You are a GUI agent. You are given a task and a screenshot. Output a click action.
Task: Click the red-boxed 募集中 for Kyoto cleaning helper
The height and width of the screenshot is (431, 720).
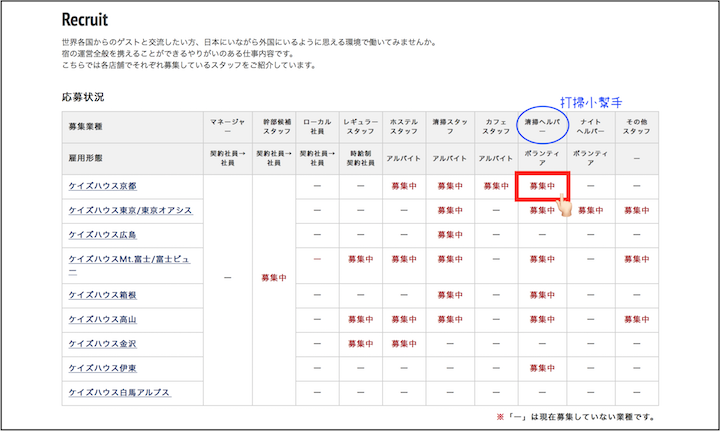coord(543,187)
